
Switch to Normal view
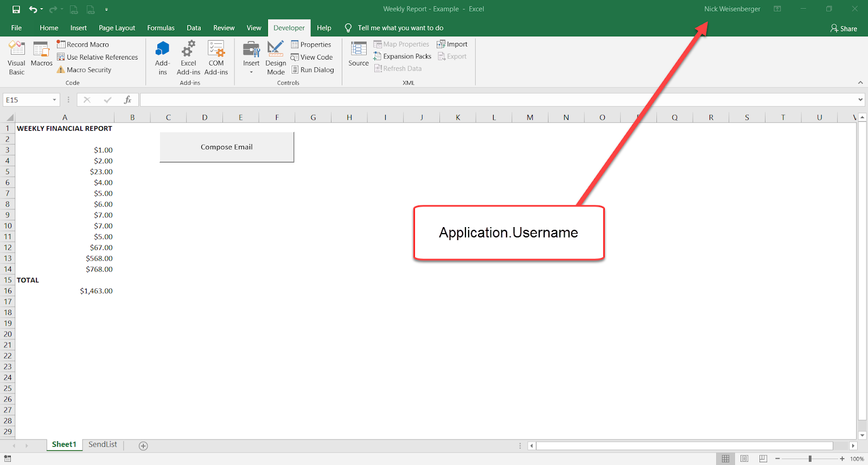click(725, 458)
